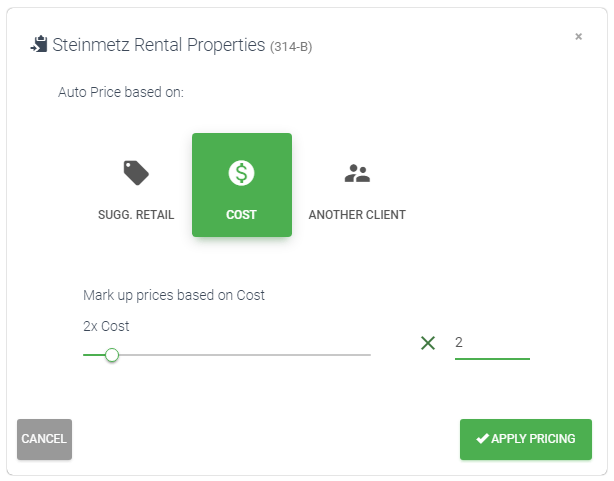Click the 'Mark up prices based on Cost' text
This screenshot has height=481, width=614.
point(174,295)
